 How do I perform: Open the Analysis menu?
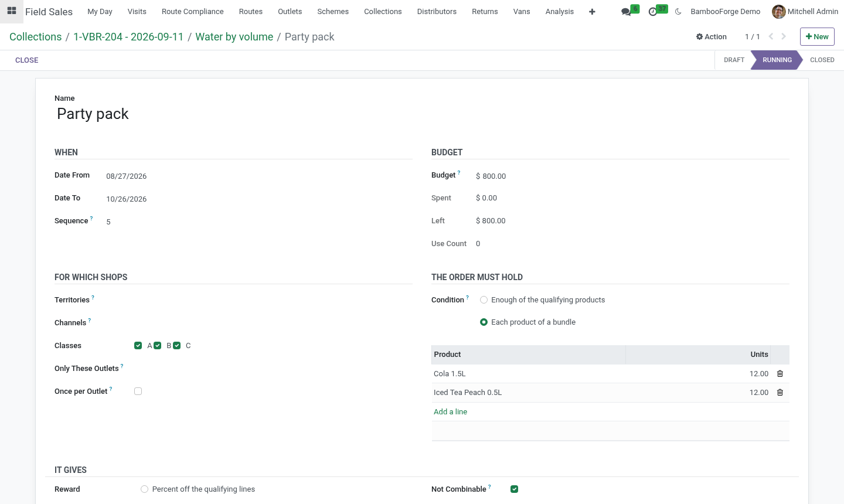(560, 12)
